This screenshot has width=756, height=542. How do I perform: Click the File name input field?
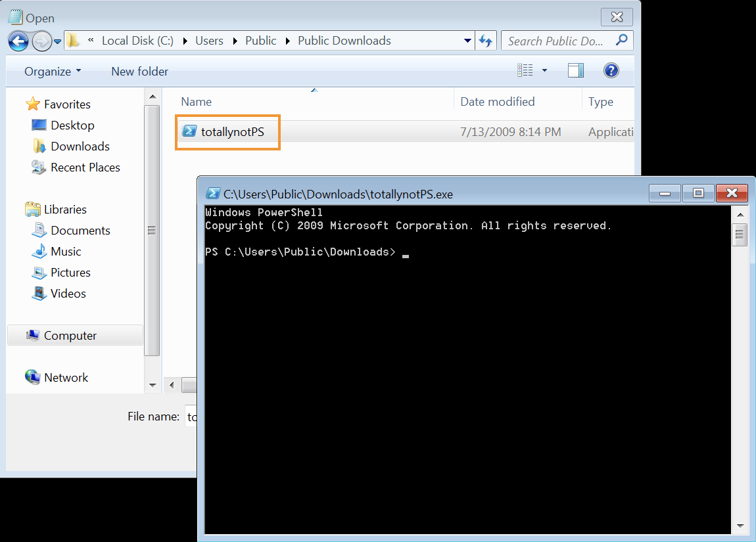pos(191,417)
